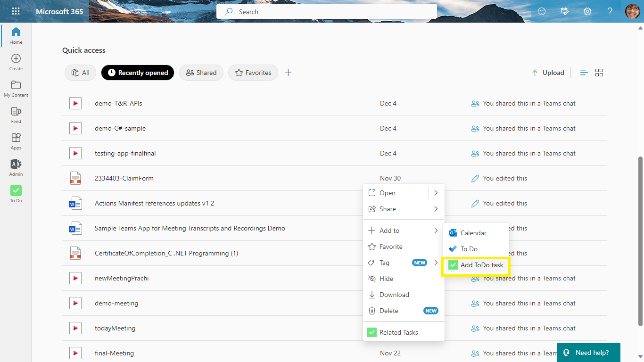Open the demo-meeting file
The height and width of the screenshot is (362, 644).
(x=116, y=303)
